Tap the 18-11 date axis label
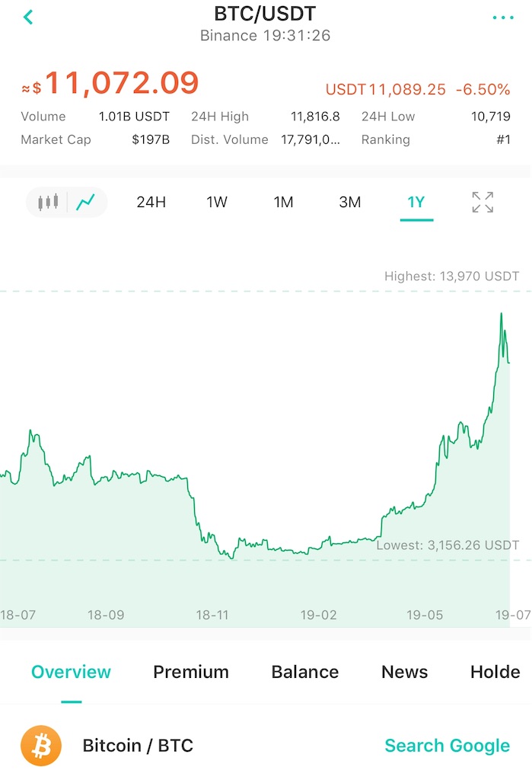The width and height of the screenshot is (532, 780). [x=212, y=615]
